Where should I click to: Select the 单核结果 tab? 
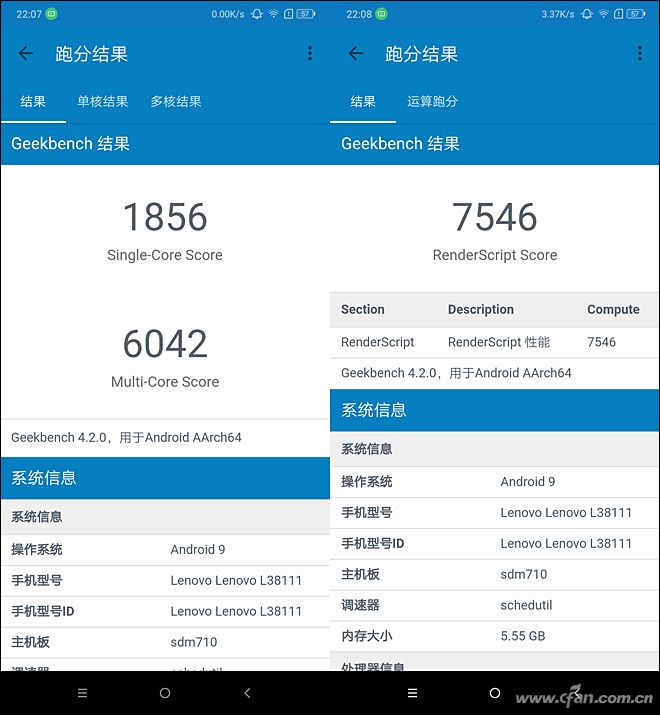pyautogui.click(x=102, y=101)
